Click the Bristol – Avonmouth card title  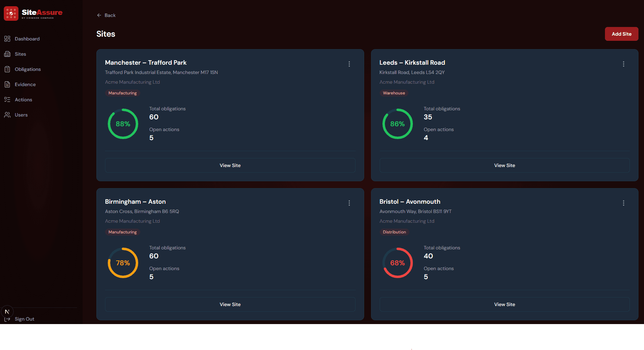(410, 202)
